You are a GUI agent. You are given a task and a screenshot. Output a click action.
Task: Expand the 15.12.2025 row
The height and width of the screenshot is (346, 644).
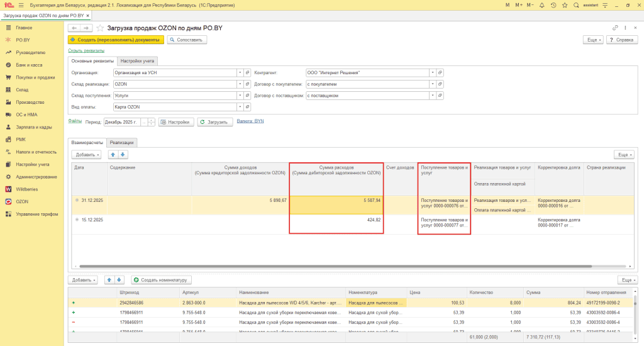point(77,220)
